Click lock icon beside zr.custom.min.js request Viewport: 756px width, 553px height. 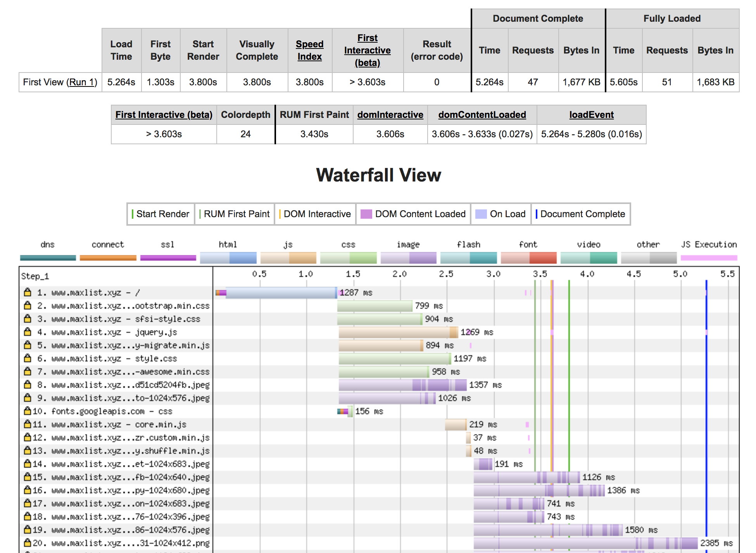(28, 437)
